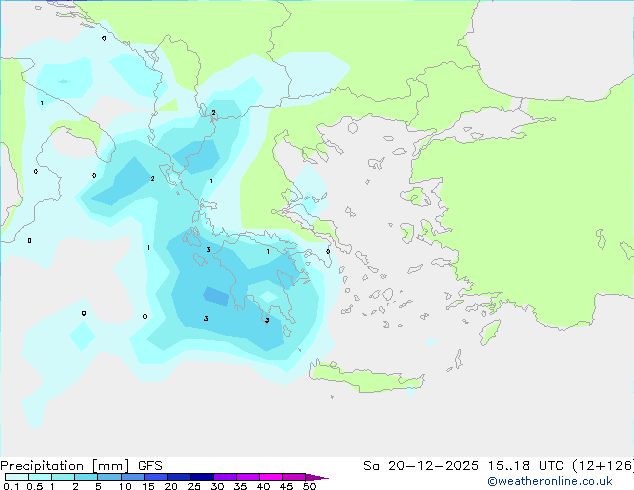The image size is (634, 490).
Task: Choose the 10–15 mm legend color swatch
Action: 132,477
